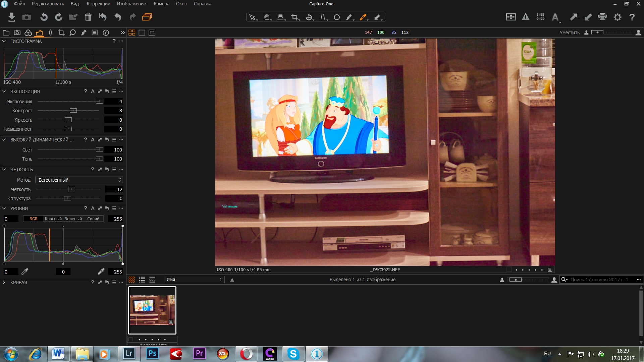Open the Коррекции menu
This screenshot has height=362, width=644.
(98, 4)
